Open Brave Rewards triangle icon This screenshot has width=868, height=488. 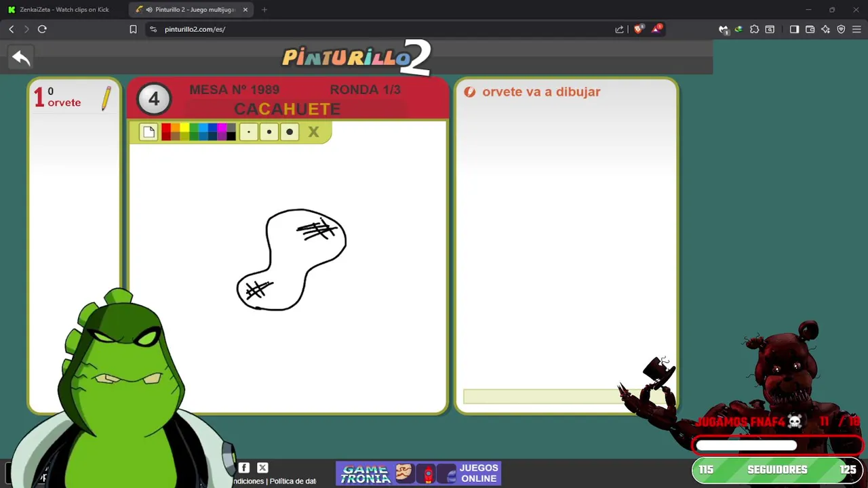(x=656, y=29)
